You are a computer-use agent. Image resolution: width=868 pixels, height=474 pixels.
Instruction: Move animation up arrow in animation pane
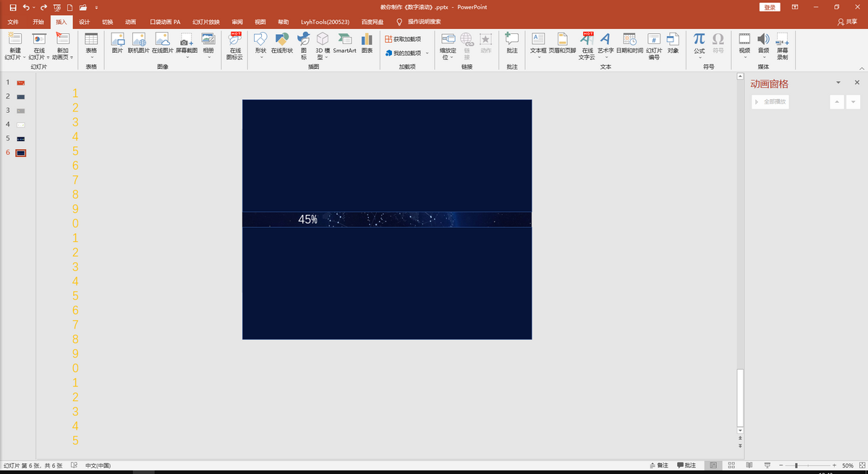click(837, 102)
